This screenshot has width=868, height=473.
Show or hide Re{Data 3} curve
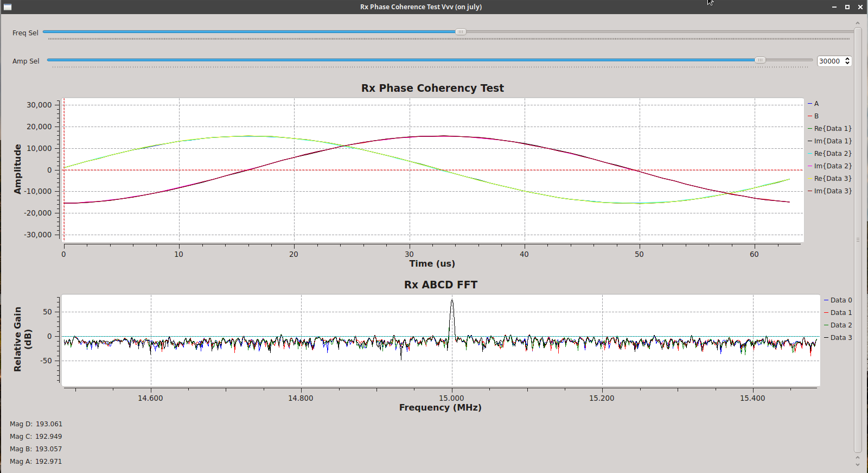(x=832, y=179)
